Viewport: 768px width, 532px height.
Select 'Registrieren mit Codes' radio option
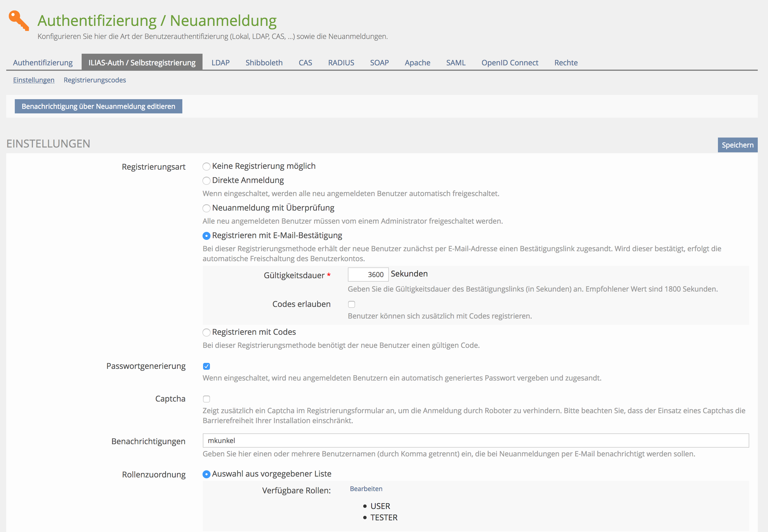point(207,332)
